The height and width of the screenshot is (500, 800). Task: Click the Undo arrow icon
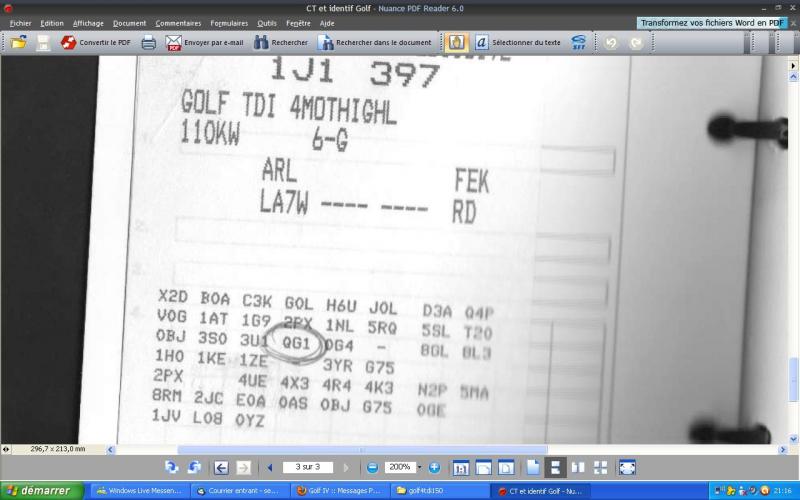pos(611,43)
